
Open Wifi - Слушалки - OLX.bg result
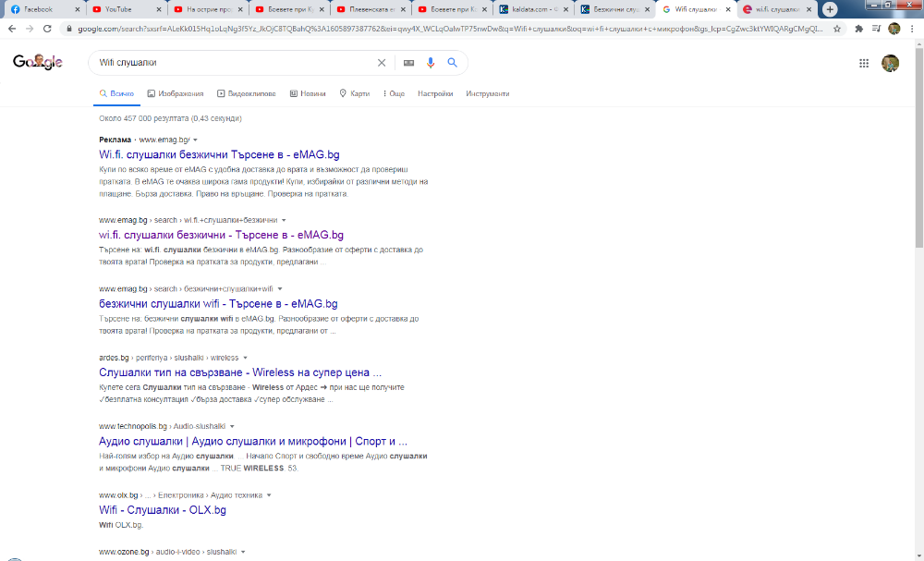coord(163,510)
